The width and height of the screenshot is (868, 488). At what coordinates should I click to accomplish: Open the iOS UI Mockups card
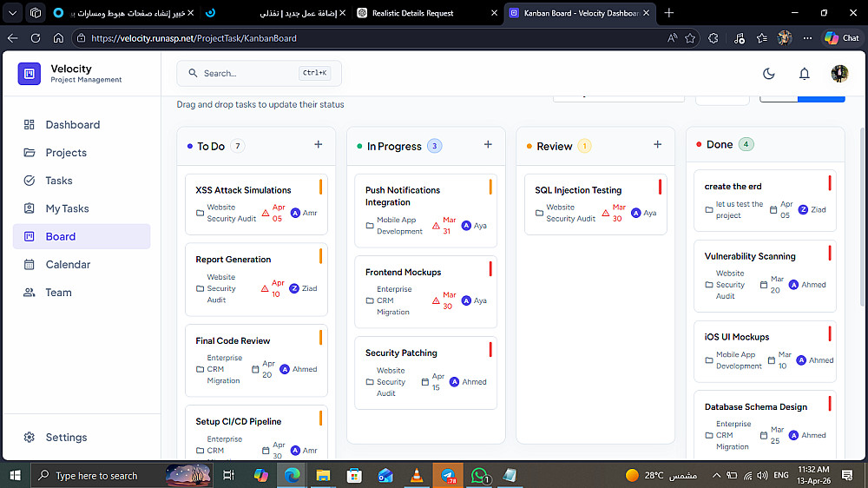point(765,351)
